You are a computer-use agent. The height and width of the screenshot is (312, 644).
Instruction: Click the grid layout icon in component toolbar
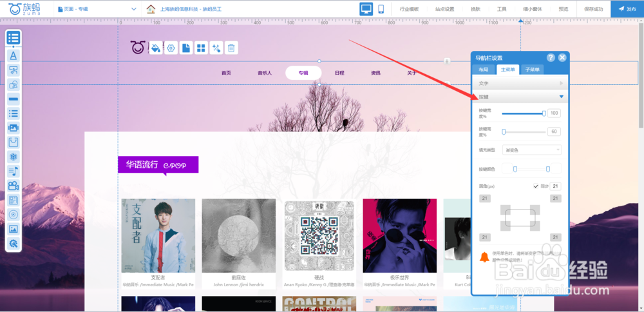pyautogui.click(x=201, y=48)
